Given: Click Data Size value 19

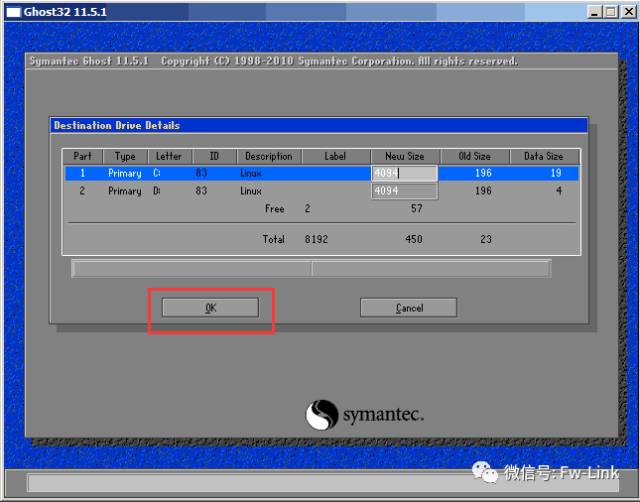Looking at the screenshot, I should point(556,173).
